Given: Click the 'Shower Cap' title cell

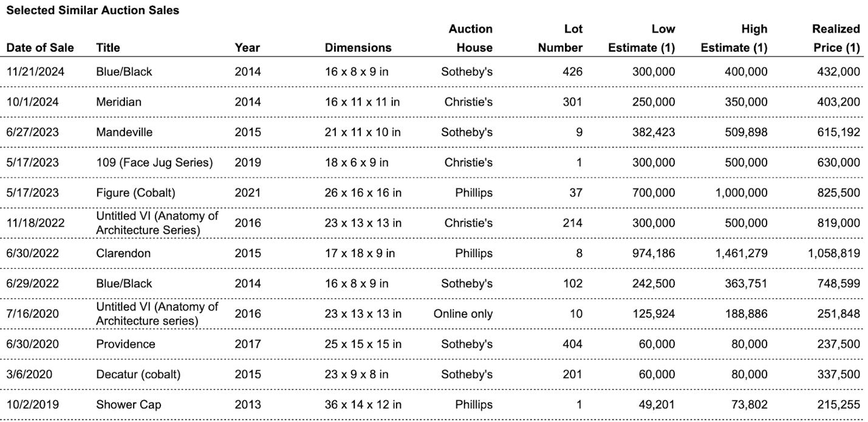Looking at the screenshot, I should point(128,405).
